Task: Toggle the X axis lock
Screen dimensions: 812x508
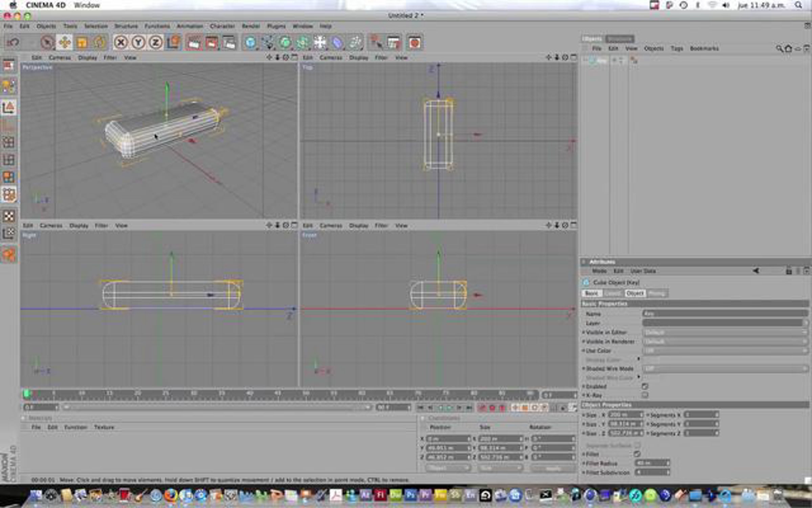Action: pos(121,43)
